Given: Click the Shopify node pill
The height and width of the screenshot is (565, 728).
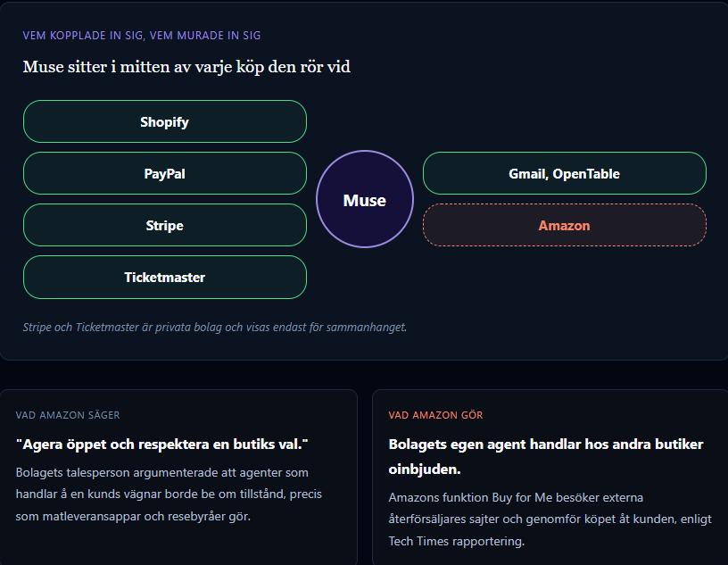Looking at the screenshot, I should (x=165, y=121).
